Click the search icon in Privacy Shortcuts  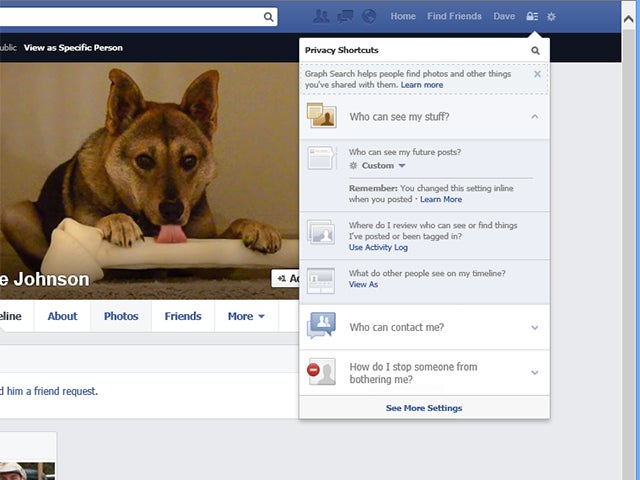(535, 51)
